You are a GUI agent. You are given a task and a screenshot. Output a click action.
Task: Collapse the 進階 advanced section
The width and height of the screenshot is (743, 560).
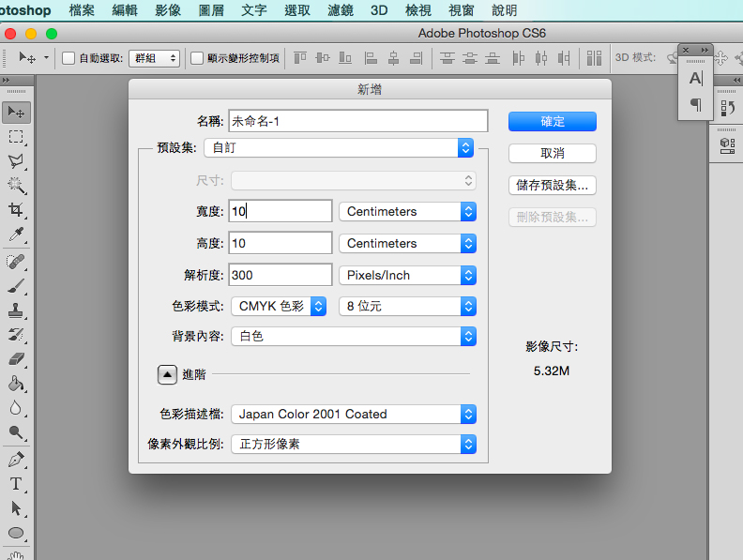click(166, 374)
